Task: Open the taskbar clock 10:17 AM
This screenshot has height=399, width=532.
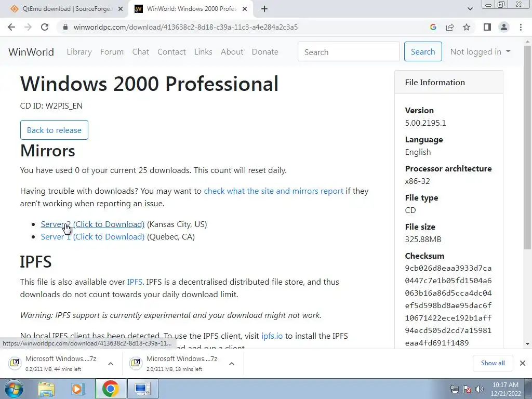Action: tap(506, 389)
